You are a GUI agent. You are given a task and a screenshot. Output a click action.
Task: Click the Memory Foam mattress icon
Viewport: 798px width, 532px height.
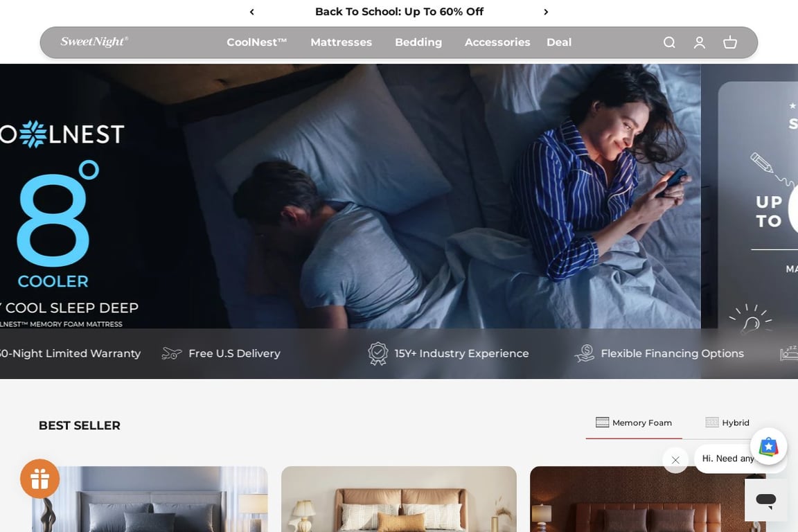pyautogui.click(x=602, y=422)
